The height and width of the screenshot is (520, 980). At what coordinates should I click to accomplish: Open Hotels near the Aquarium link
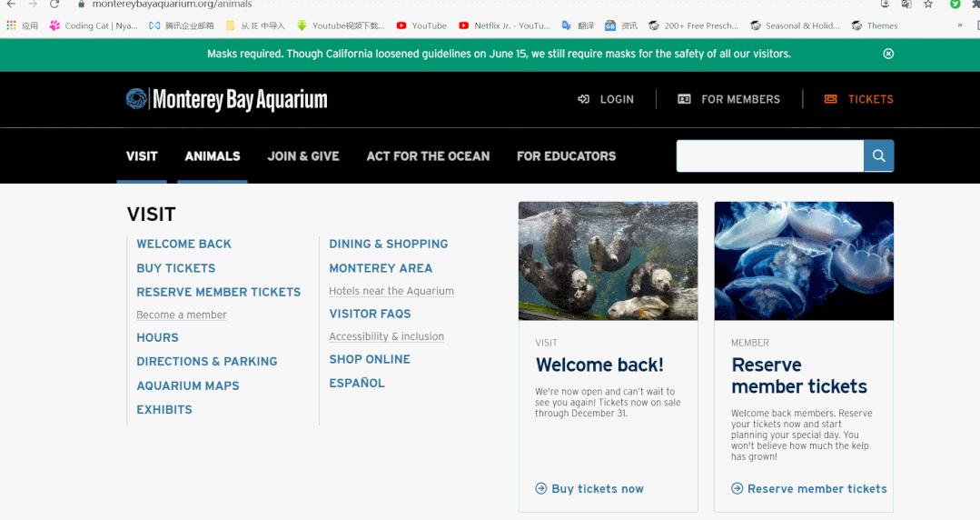pos(391,291)
